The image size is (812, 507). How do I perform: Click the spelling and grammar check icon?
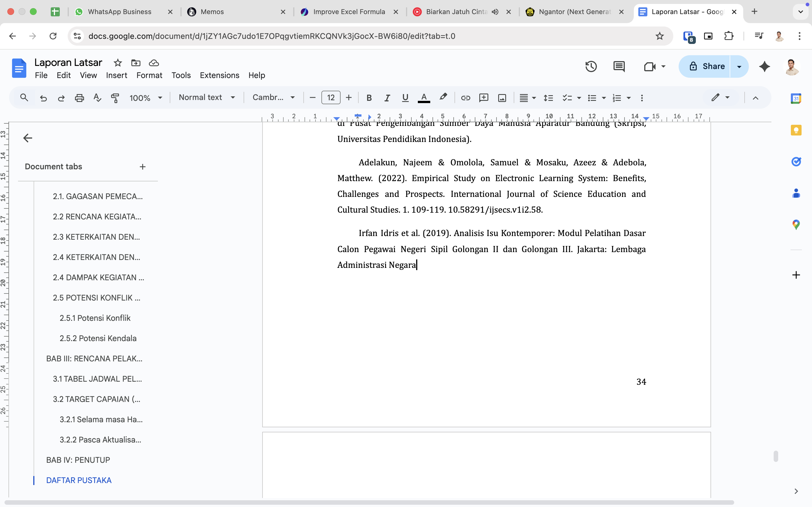pos(97,97)
